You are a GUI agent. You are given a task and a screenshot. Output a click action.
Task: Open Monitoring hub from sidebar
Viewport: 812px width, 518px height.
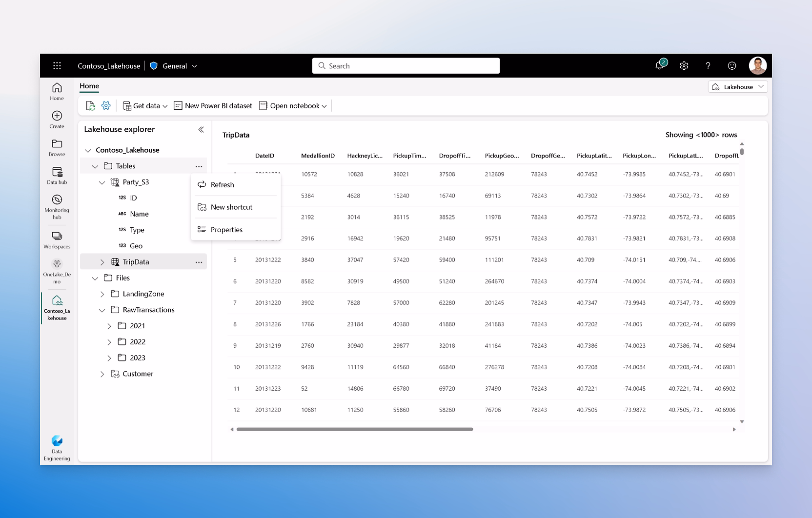[x=57, y=207]
